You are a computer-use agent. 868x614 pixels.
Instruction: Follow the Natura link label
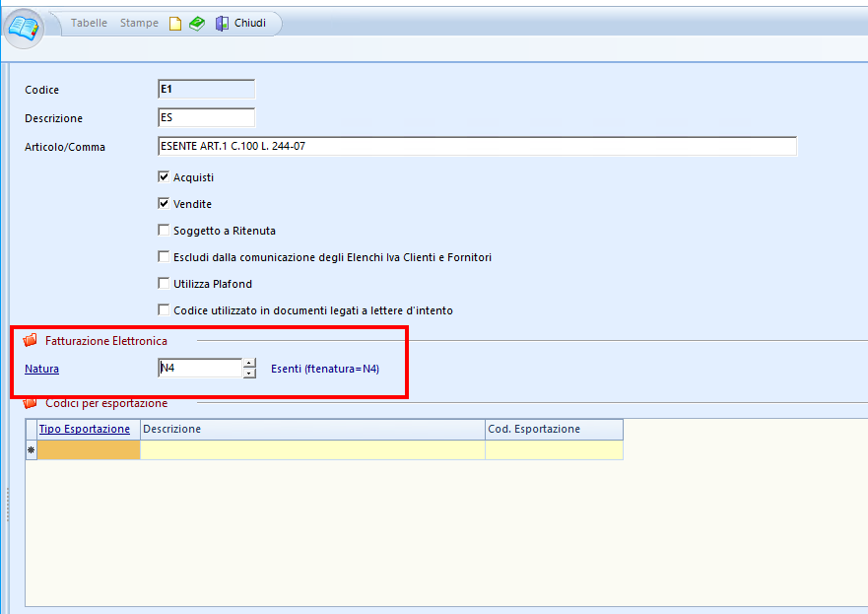[41, 369]
